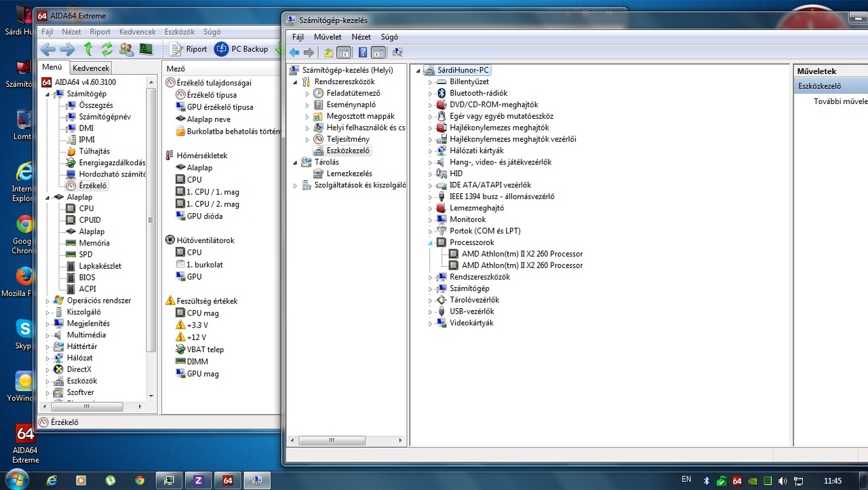Viewport: 868px width, 490px height.
Task: Expand the Videokártyák device node
Action: (430, 324)
